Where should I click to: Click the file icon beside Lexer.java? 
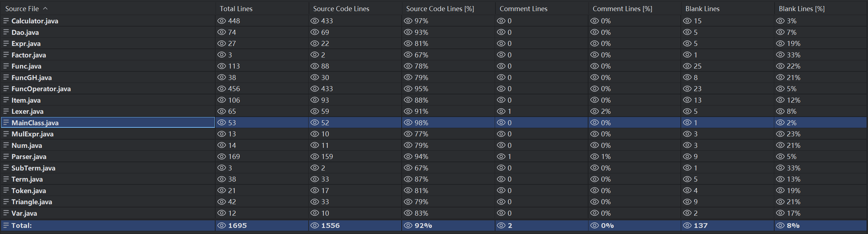click(6, 111)
